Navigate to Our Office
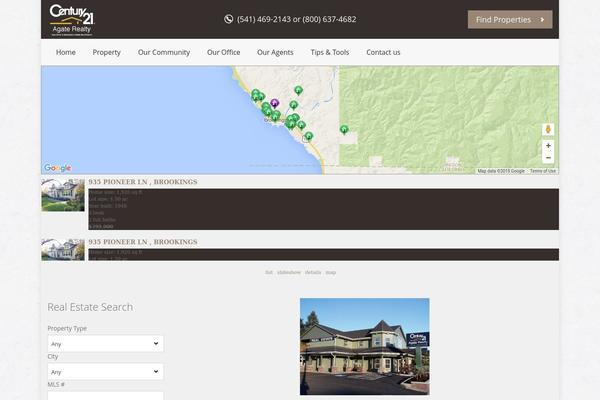The width and height of the screenshot is (600, 400). [223, 52]
